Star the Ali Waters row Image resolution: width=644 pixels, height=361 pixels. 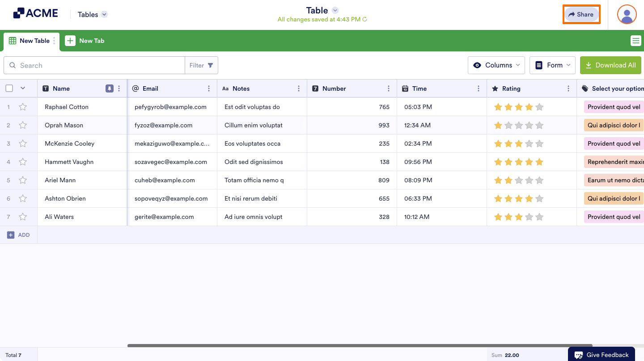pos(23,217)
